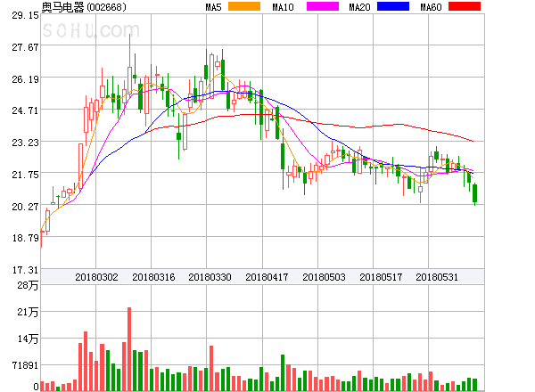Click the 21万 volume axis label
Viewport: 535px width, 392px height.
(x=28, y=312)
